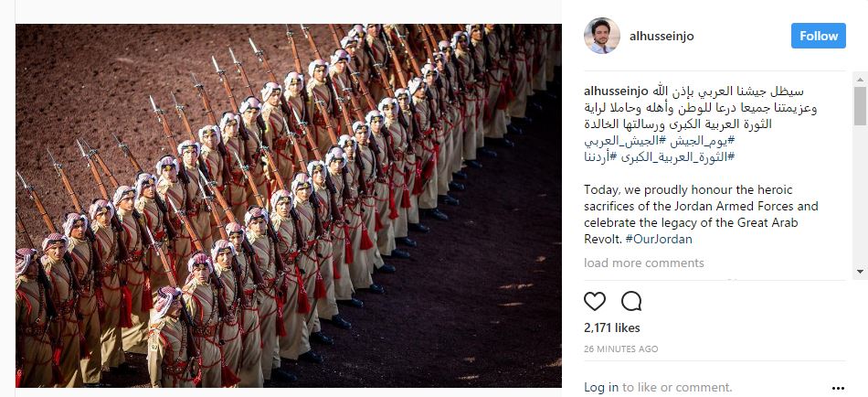Follow the alhusseinjo account
This screenshot has height=397, width=868.
point(818,36)
